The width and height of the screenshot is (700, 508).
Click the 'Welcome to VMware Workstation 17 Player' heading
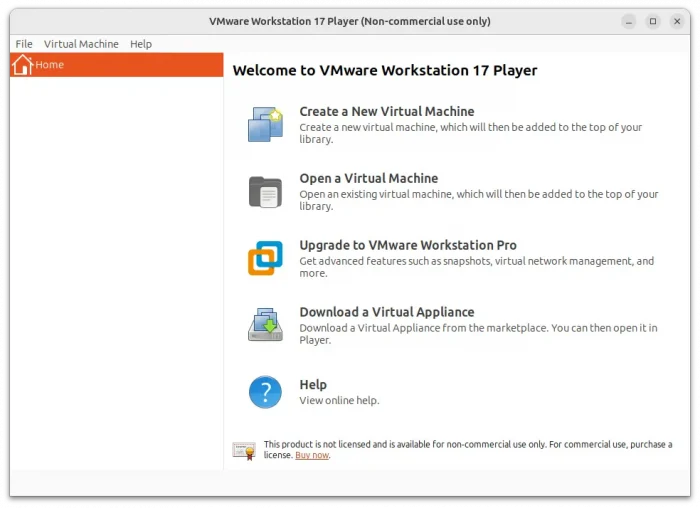pos(385,71)
